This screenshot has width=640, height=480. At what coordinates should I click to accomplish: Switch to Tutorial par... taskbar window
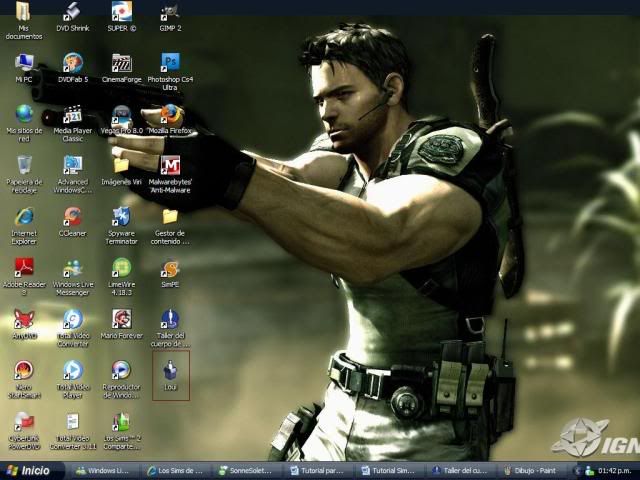click(x=317, y=471)
